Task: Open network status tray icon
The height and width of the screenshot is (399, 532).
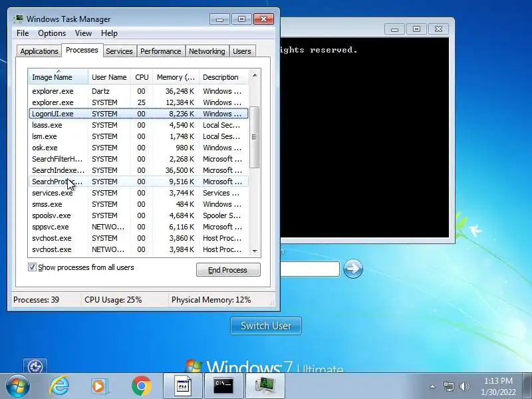Action: pos(448,386)
